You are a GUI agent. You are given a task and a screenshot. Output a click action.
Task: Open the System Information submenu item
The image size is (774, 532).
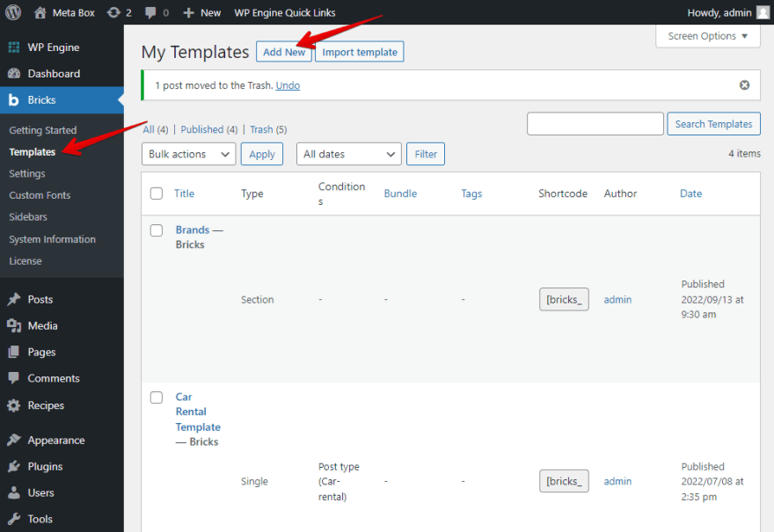[52, 239]
